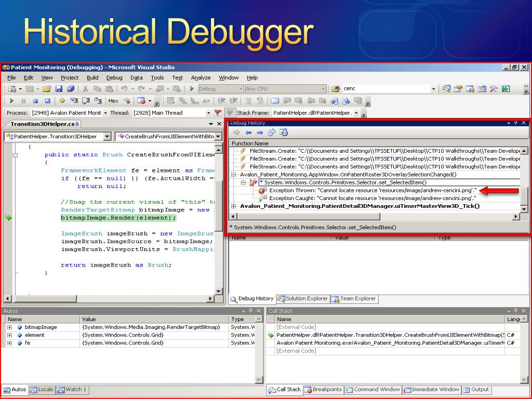Open the File menu
The width and height of the screenshot is (532, 399).
pyautogui.click(x=11, y=78)
